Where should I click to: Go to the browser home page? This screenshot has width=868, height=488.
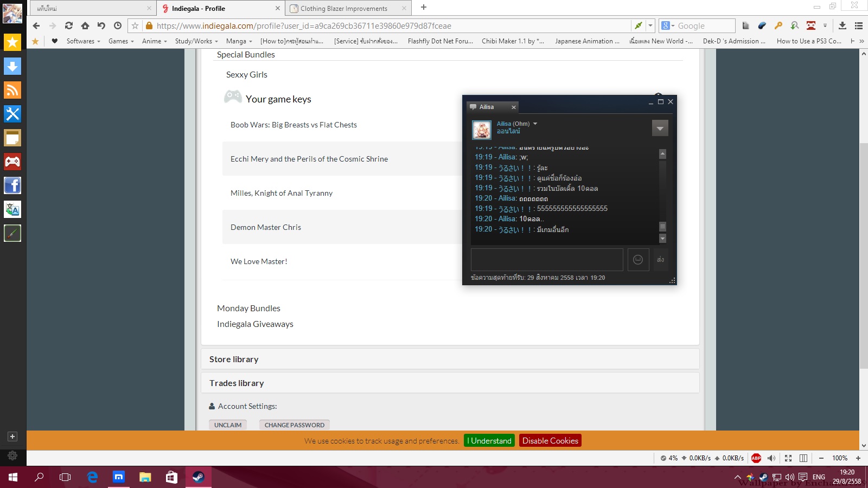pos(85,25)
